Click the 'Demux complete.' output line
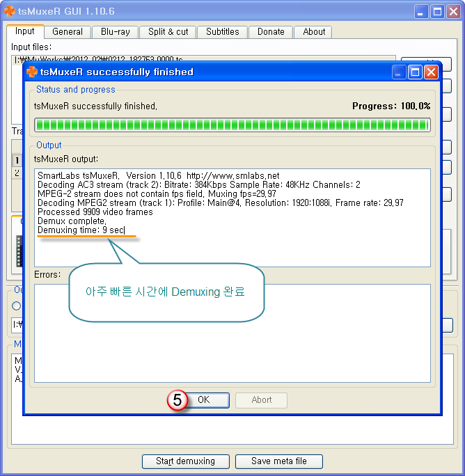 (x=72, y=221)
